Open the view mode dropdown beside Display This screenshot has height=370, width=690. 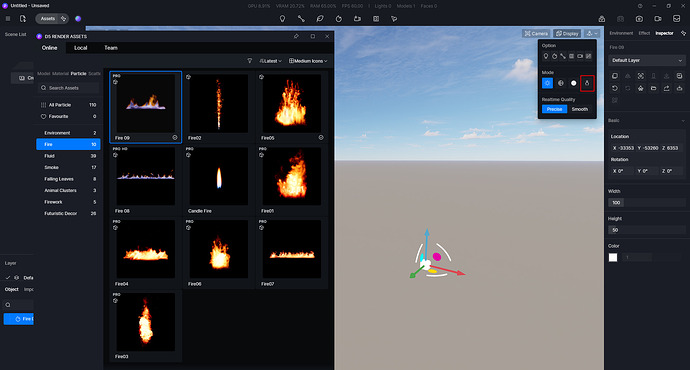pos(592,33)
